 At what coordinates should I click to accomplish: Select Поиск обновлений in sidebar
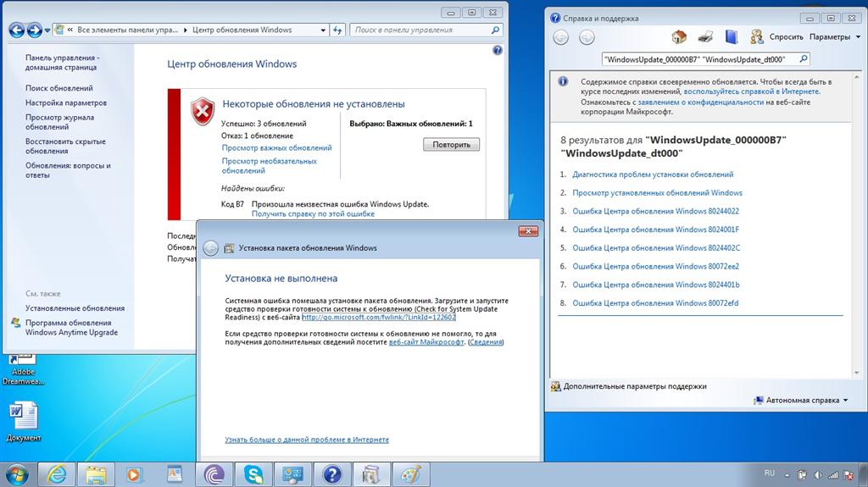coord(59,88)
